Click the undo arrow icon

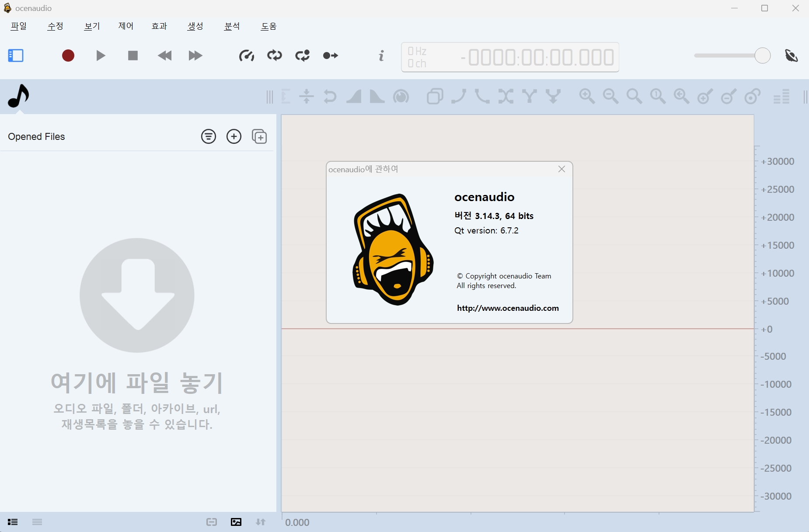pos(330,96)
